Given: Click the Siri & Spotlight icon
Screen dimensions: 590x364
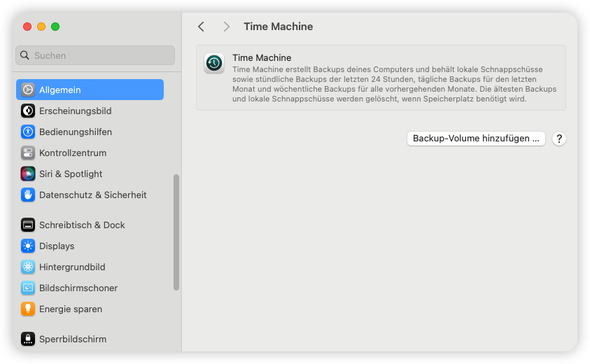Looking at the screenshot, I should click(28, 174).
